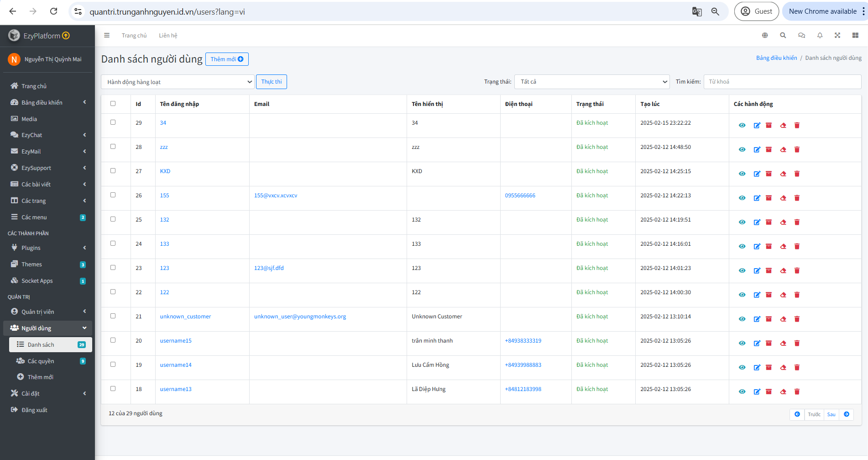Expand the 'Bảng điều khiển' sidebar menu
The image size is (868, 460).
point(47,102)
